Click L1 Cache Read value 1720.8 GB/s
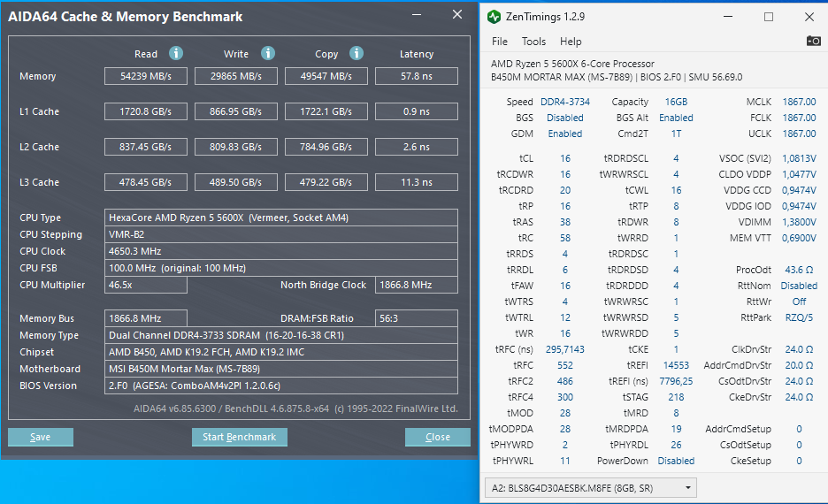This screenshot has width=828, height=504. coord(146,111)
